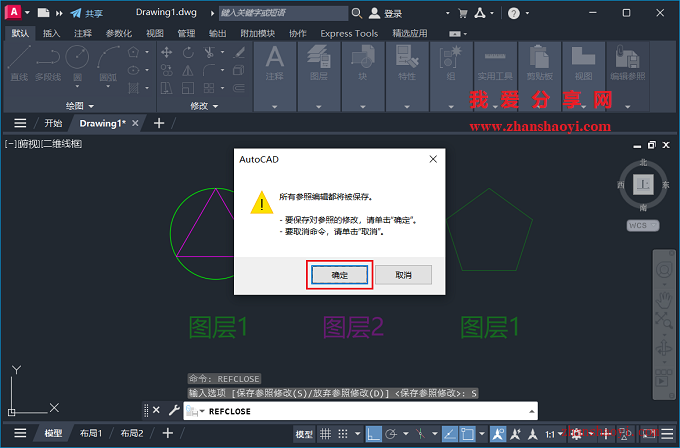Toggle auto-add annotation scales in status bar
The image size is (680, 448).
516,434
